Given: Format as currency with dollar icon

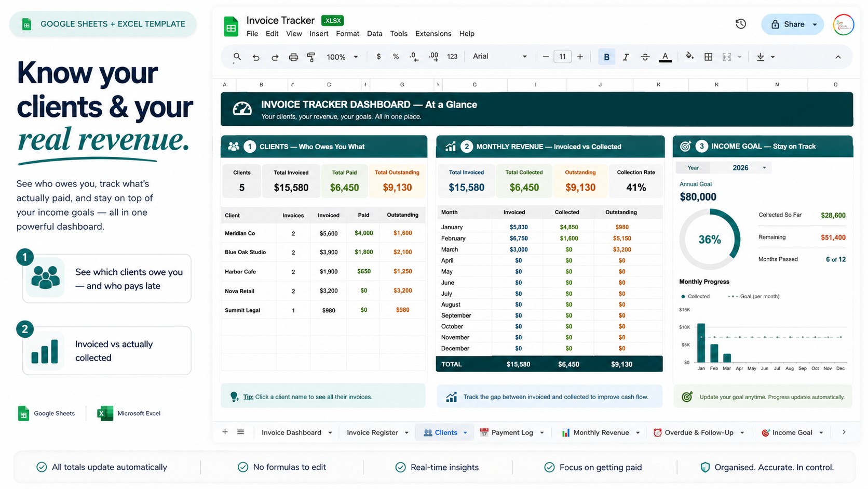Looking at the screenshot, I should 378,57.
